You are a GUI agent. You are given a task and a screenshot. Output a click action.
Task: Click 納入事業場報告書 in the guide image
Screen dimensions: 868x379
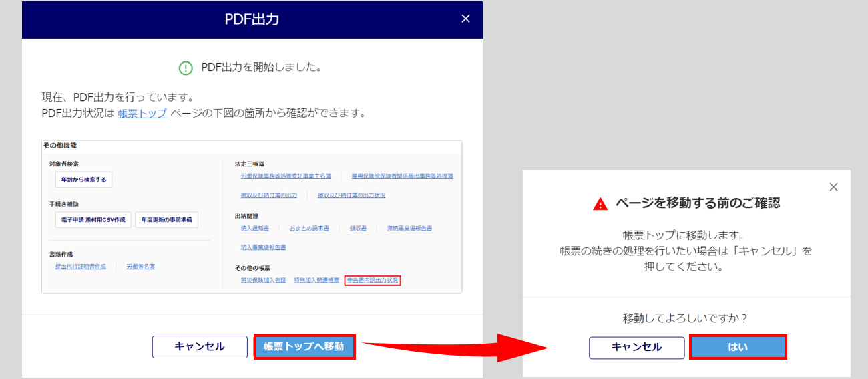point(263,247)
